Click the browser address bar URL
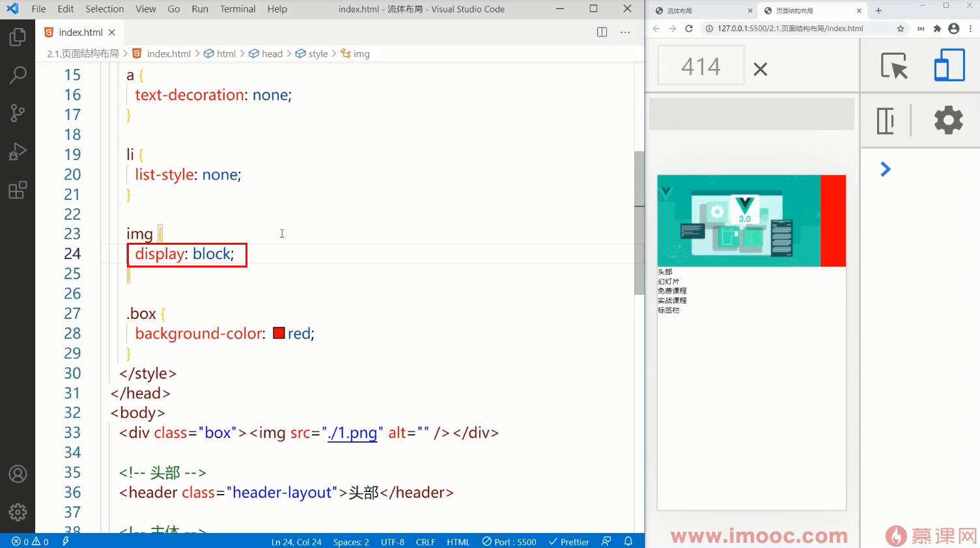 (791, 29)
